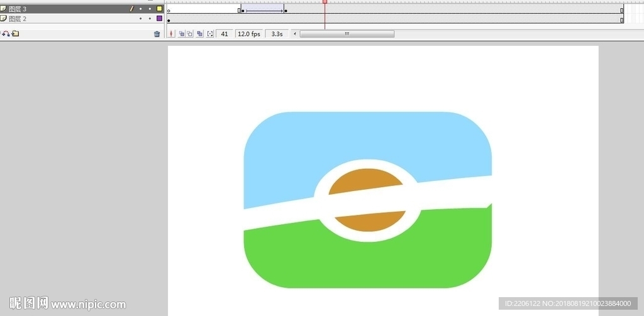Image resolution: width=644 pixels, height=316 pixels.
Task: Toggle visibility dot for 图层 3
Action: click(140, 9)
